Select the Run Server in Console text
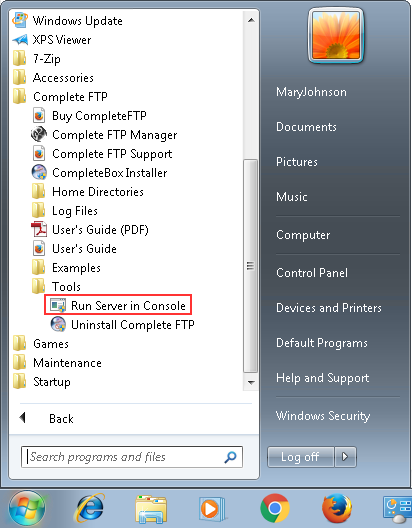 (x=128, y=306)
